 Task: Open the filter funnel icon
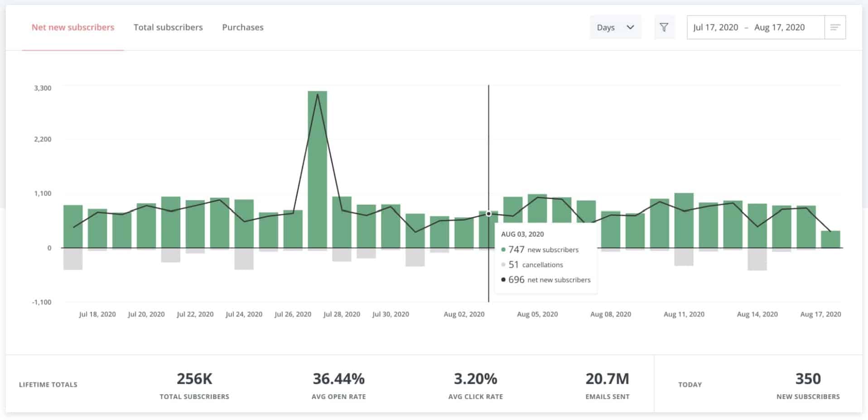[x=664, y=27]
